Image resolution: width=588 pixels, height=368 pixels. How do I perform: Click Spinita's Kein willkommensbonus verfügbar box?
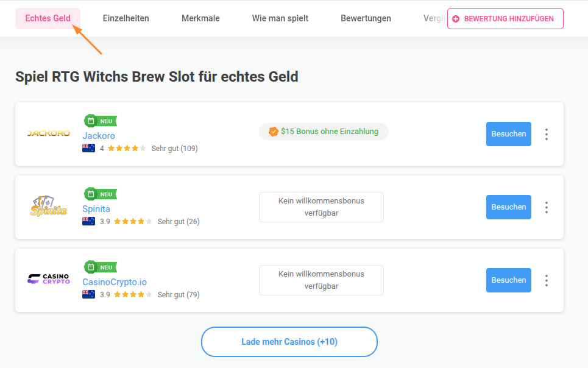click(x=321, y=207)
